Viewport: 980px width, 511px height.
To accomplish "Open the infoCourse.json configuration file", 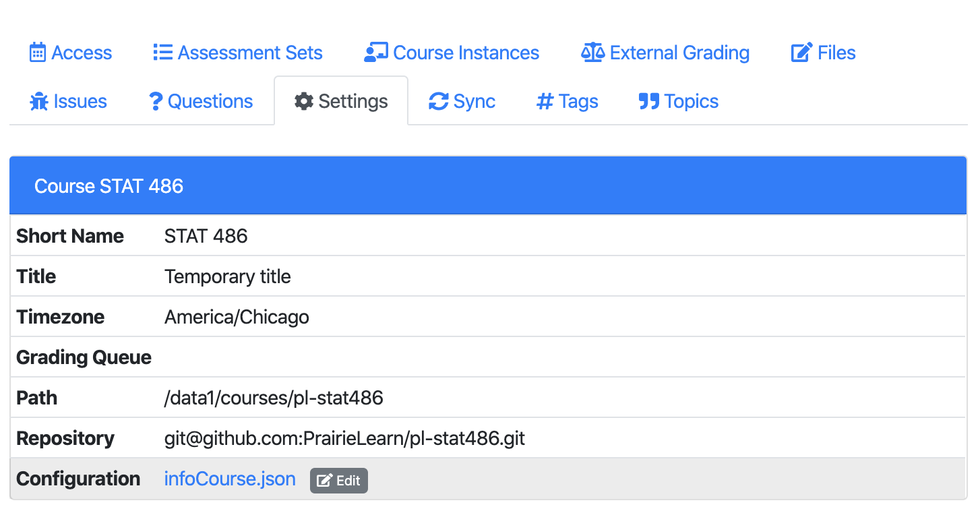I will tap(230, 479).
